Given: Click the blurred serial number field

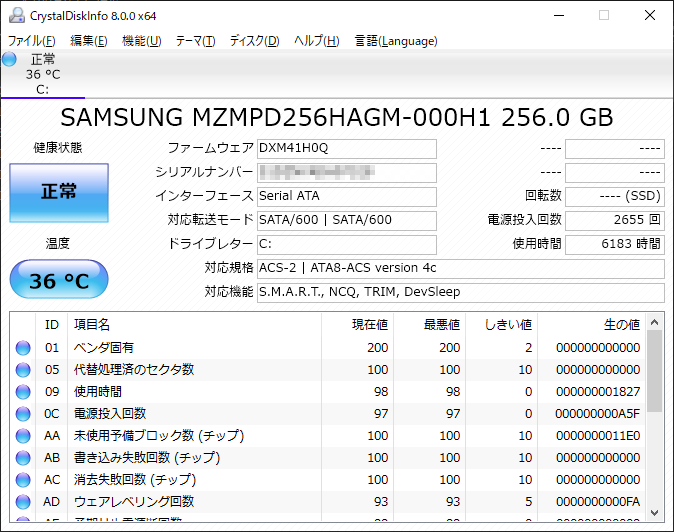Looking at the screenshot, I should (347, 172).
